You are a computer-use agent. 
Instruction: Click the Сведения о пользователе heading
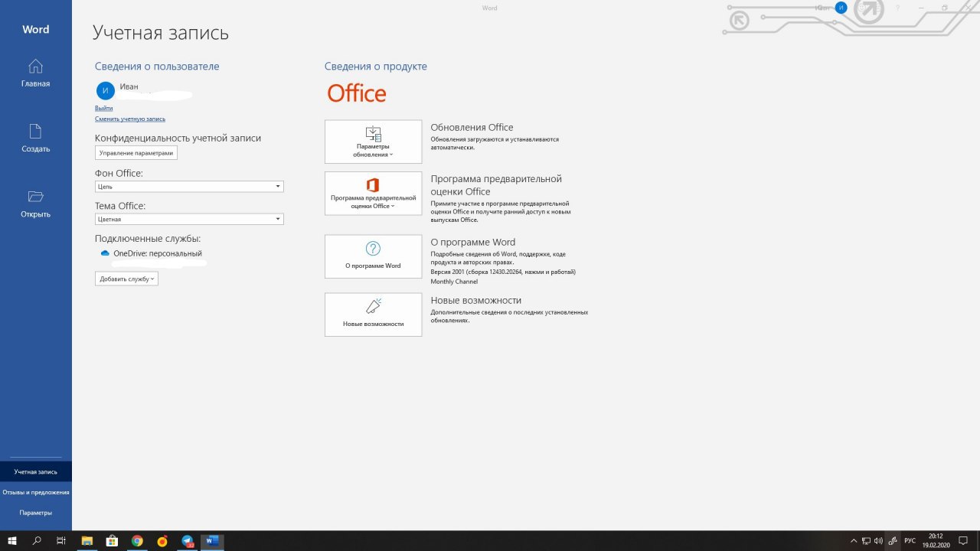pyautogui.click(x=157, y=67)
